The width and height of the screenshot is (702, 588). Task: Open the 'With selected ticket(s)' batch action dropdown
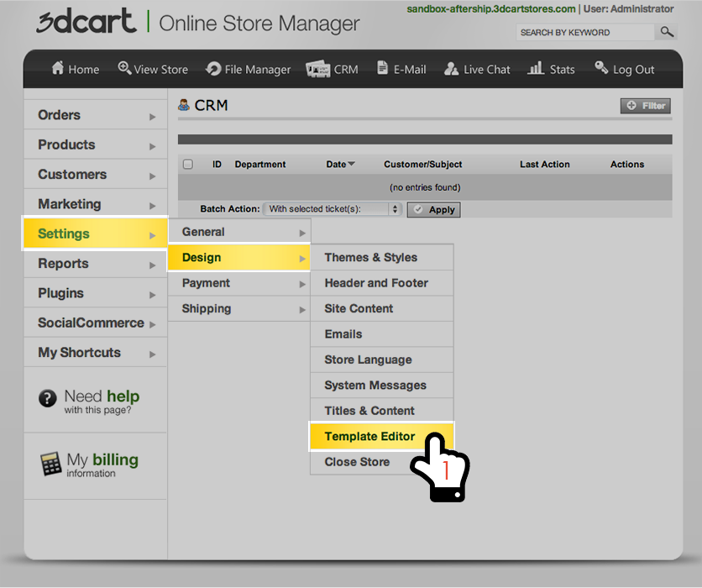click(x=331, y=209)
